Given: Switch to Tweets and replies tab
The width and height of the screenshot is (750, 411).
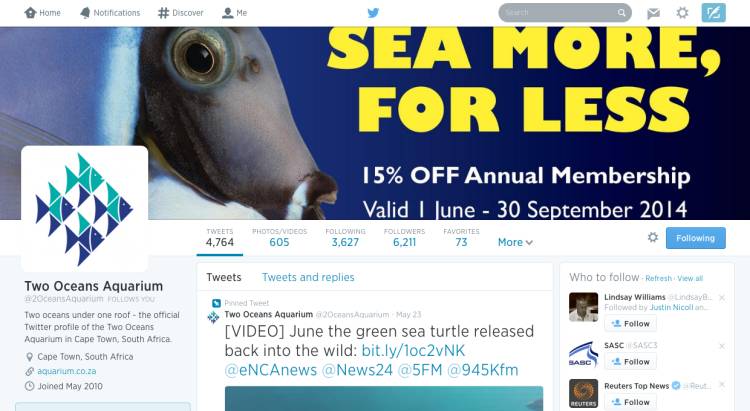Looking at the screenshot, I should click(x=308, y=277).
